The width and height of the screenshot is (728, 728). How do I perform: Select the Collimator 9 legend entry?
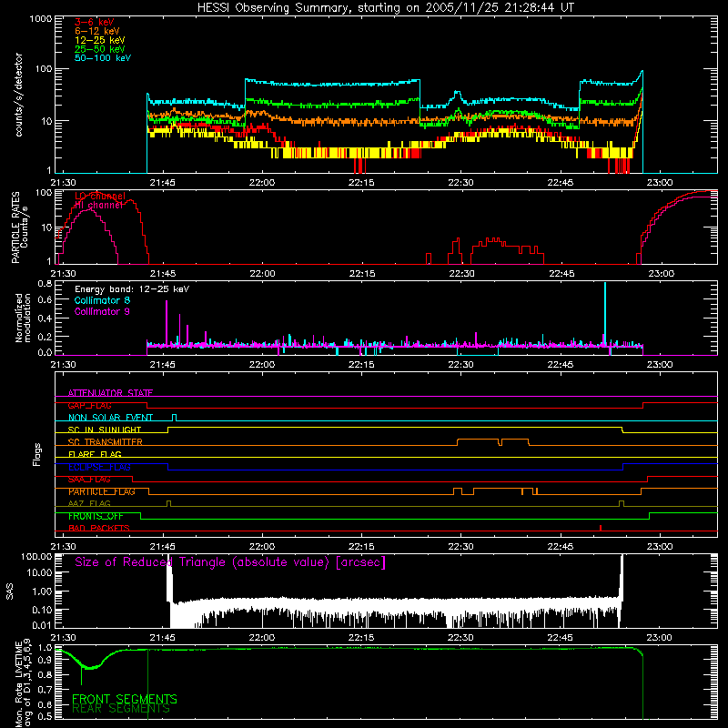(x=102, y=311)
